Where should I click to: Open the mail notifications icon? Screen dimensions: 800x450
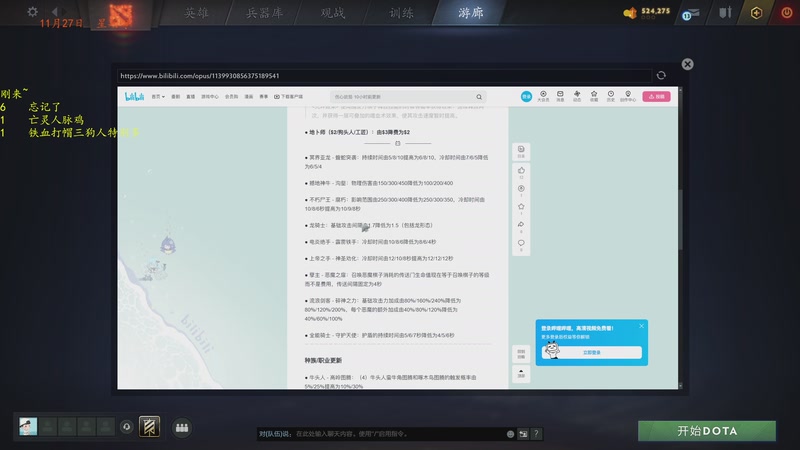coord(691,13)
